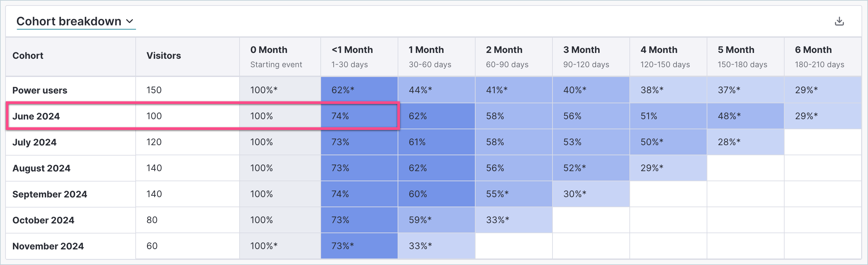Viewport: 868px width, 265px height.
Task: Click October 2024's visitors value 80
Action: tap(152, 220)
